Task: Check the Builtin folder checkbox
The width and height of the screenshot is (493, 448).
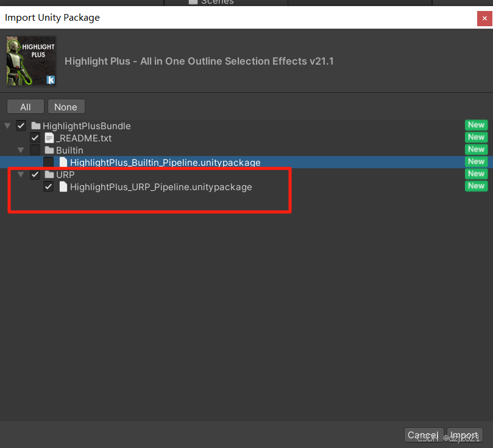Action: tap(35, 151)
